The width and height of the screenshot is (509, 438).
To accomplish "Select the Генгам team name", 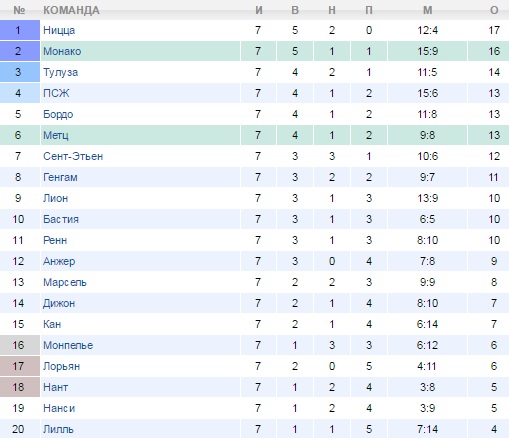I will click(x=60, y=177).
